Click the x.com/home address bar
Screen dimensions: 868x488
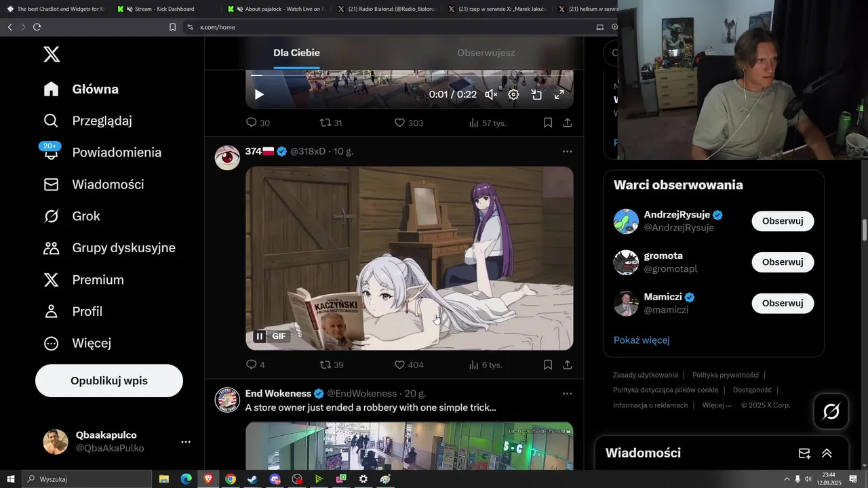(387, 27)
